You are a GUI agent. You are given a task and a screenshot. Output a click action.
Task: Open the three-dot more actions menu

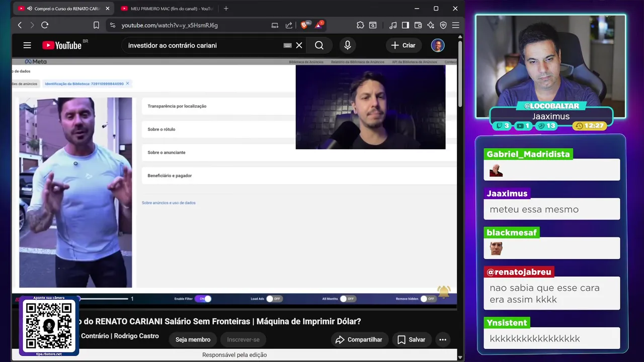pos(443,340)
